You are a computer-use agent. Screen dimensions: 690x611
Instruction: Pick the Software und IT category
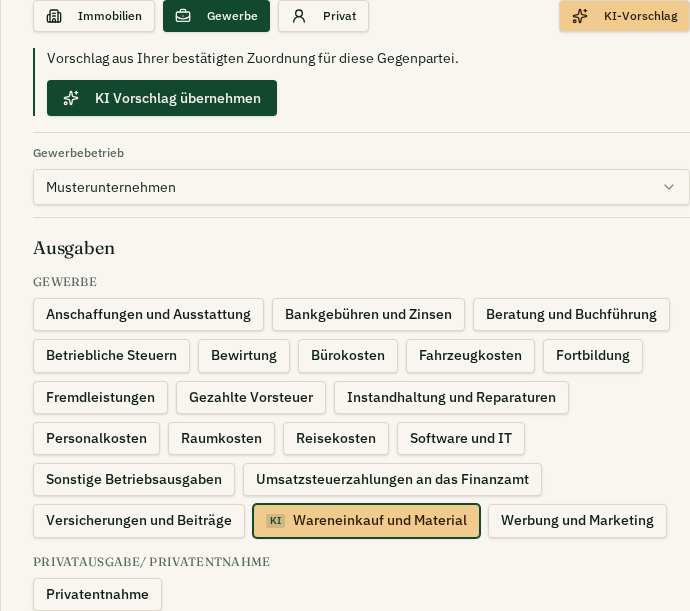461,438
